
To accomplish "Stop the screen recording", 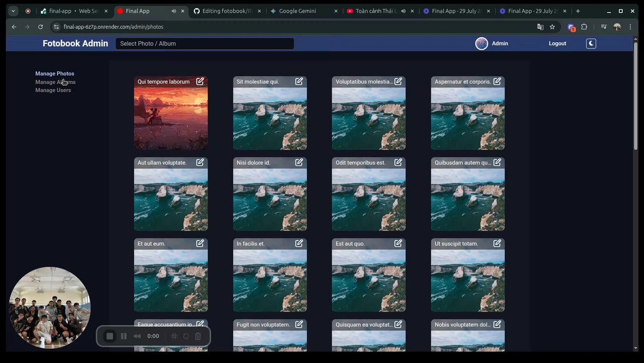I will click(110, 336).
